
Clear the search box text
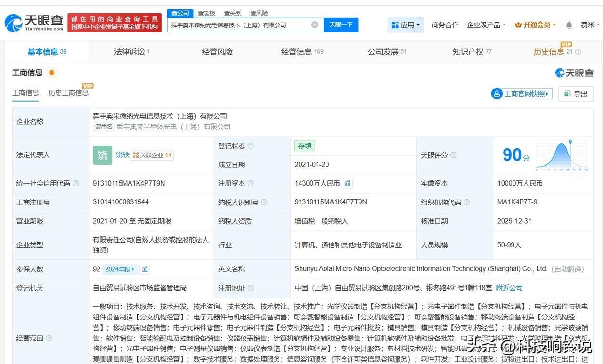click(x=315, y=25)
